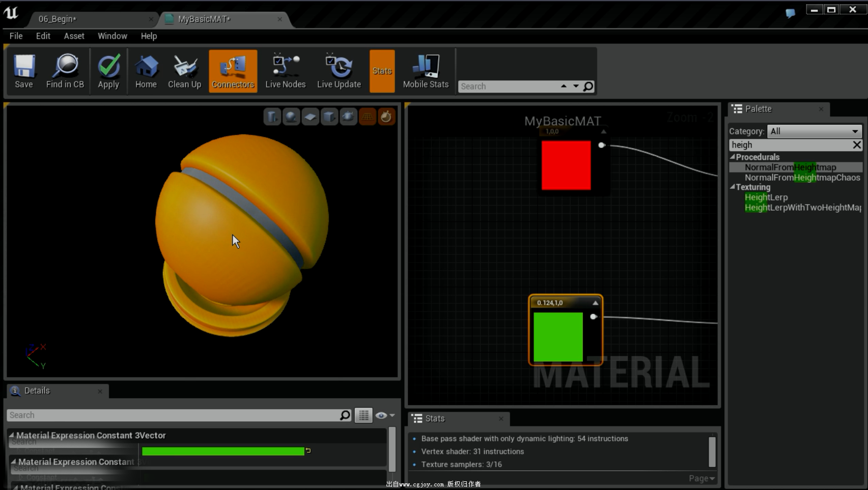Toggle the preview viewport grid
The width and height of the screenshot is (868, 490).
367,117
